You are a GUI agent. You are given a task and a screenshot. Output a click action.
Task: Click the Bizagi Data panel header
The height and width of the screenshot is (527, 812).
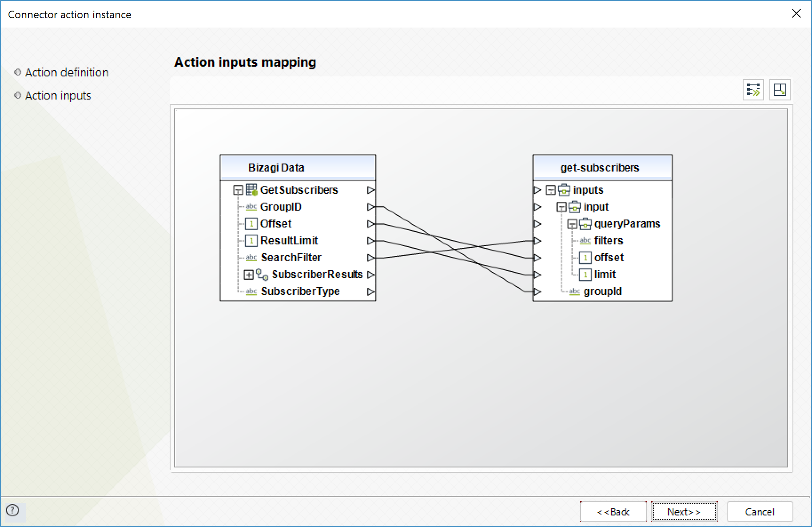click(298, 168)
